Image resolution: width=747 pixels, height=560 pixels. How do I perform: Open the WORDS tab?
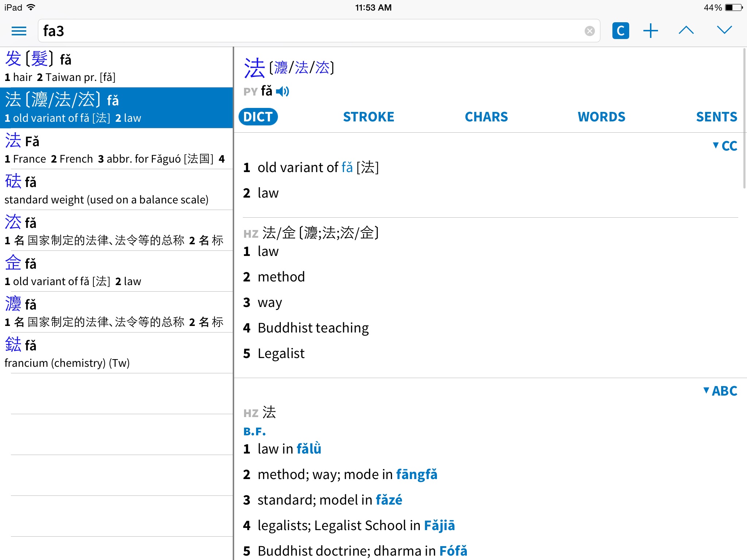point(601,117)
